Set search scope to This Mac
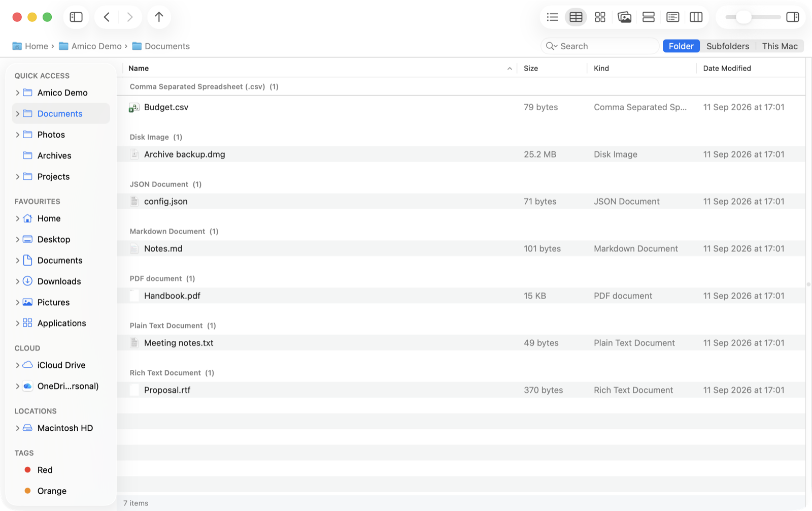The image size is (812, 511). click(780, 46)
